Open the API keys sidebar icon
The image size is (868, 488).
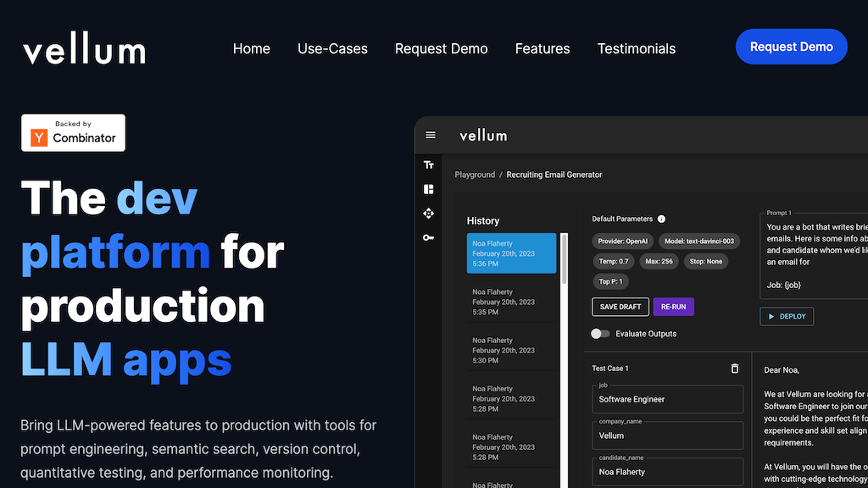tap(429, 238)
